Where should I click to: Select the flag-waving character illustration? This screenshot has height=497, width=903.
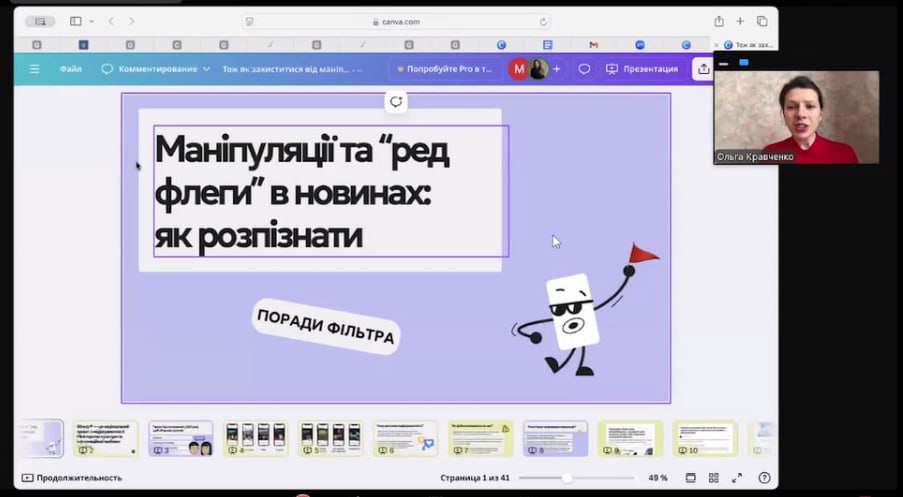pyautogui.click(x=585, y=310)
